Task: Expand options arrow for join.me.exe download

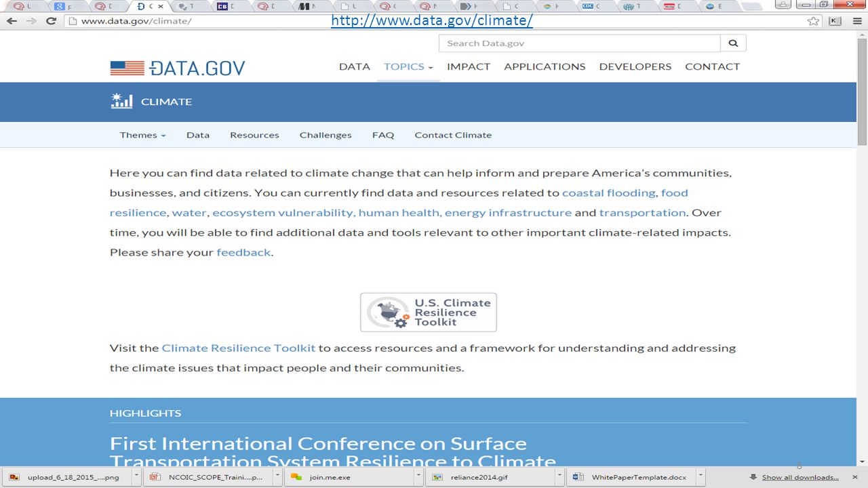Action: tap(418, 476)
